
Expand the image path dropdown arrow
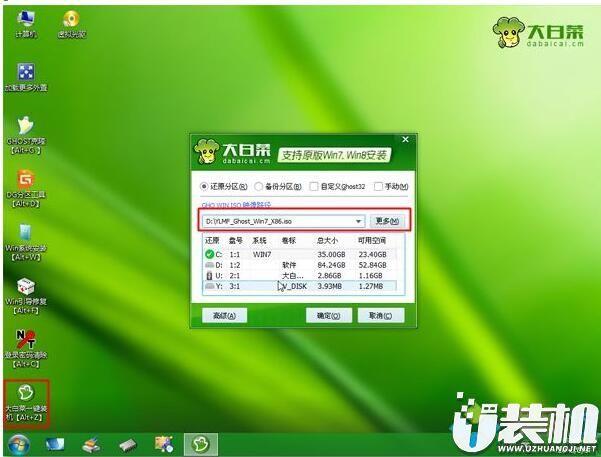pyautogui.click(x=358, y=222)
